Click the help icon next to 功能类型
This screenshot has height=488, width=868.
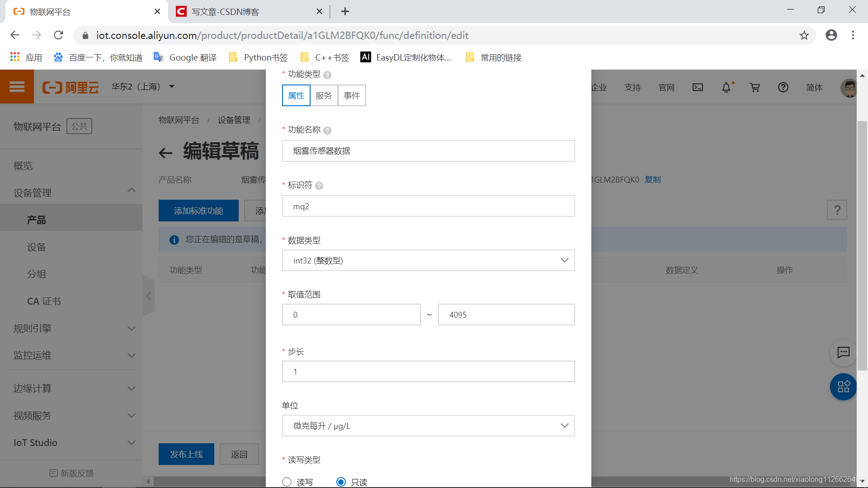click(327, 75)
